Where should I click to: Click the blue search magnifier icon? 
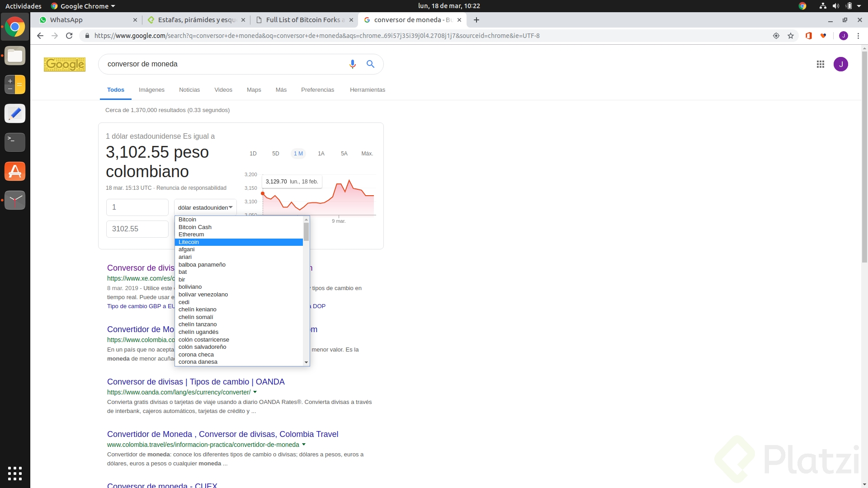point(370,64)
